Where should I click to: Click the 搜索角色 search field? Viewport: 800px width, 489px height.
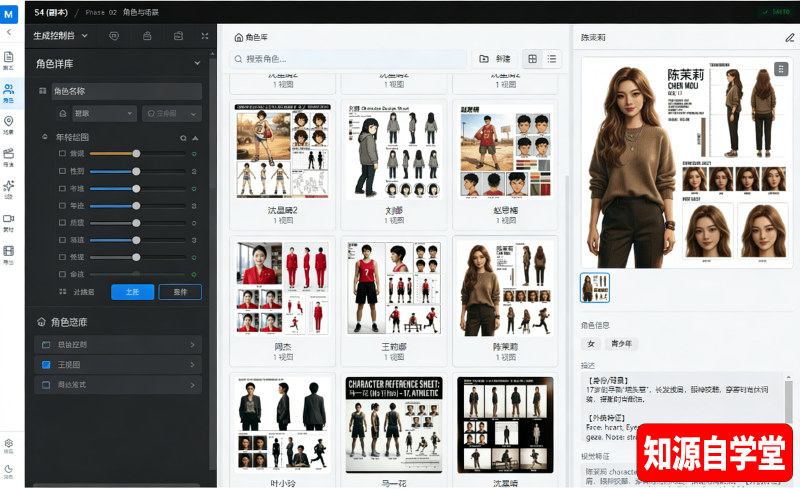click(350, 59)
